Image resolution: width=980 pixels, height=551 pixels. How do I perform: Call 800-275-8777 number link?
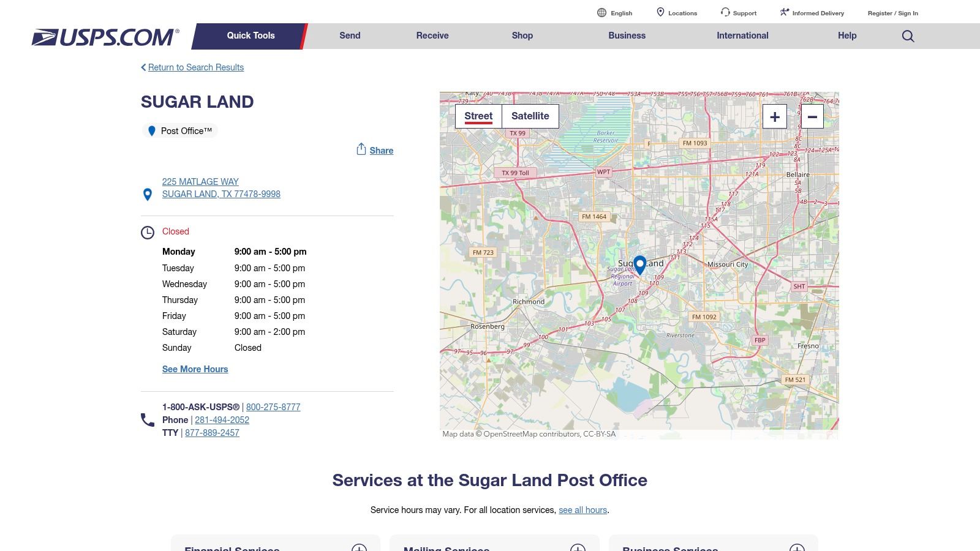273,407
